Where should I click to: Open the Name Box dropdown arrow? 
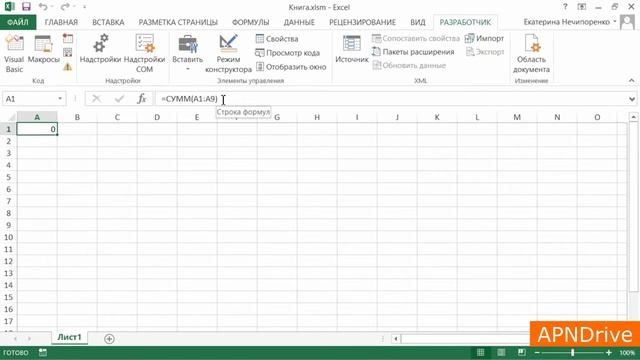(x=60, y=99)
